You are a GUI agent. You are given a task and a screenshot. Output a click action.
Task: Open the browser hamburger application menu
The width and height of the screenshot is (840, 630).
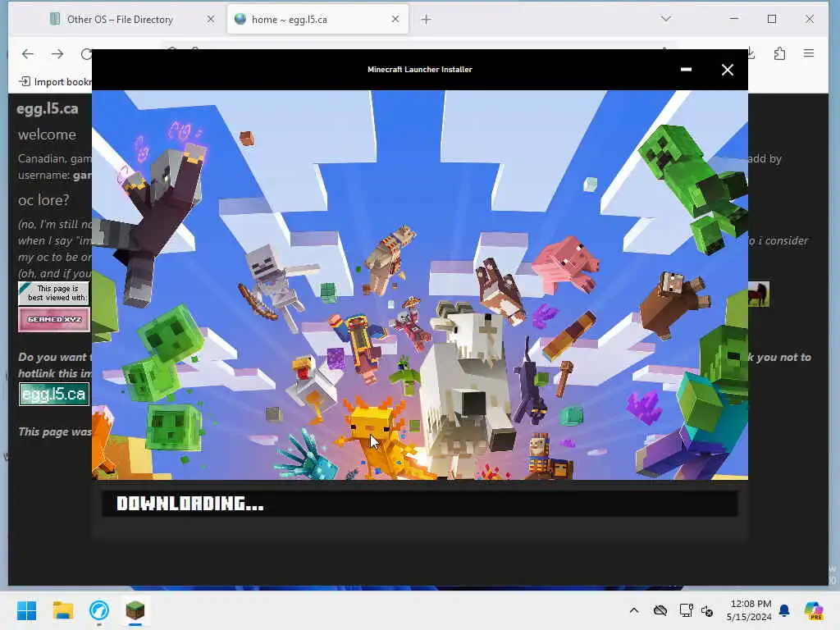pyautogui.click(x=809, y=53)
